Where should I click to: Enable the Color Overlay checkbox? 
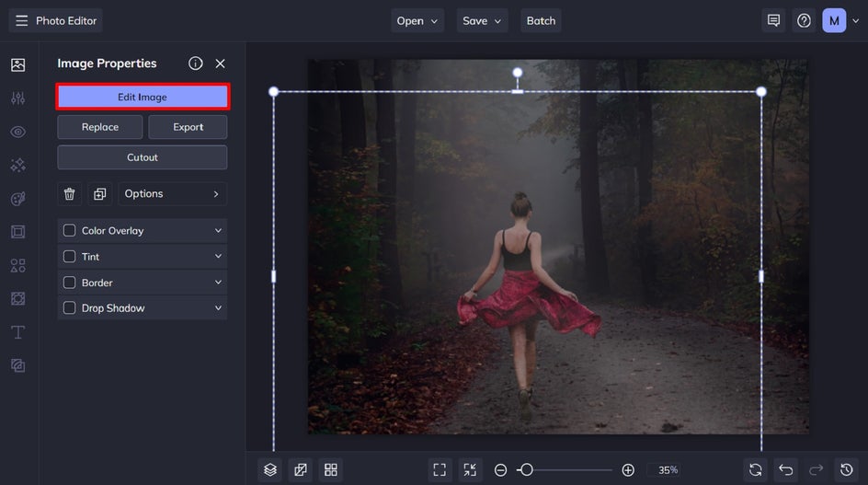coord(69,231)
